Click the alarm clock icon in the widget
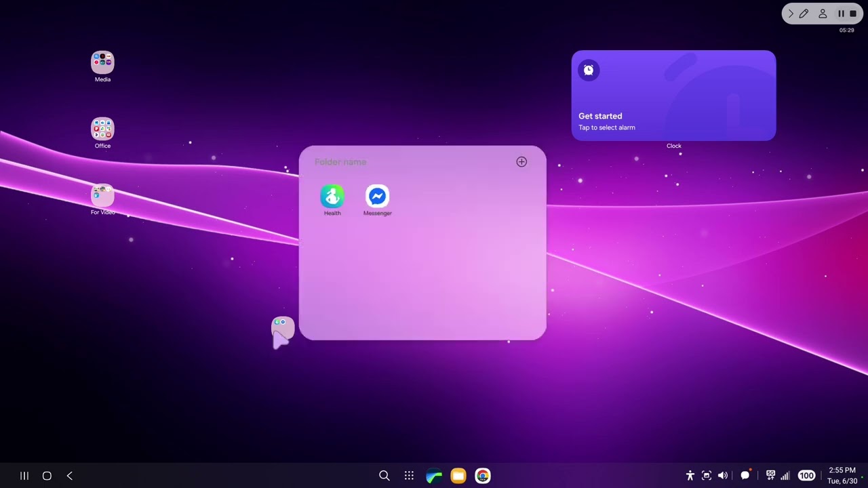868x488 pixels. (589, 70)
